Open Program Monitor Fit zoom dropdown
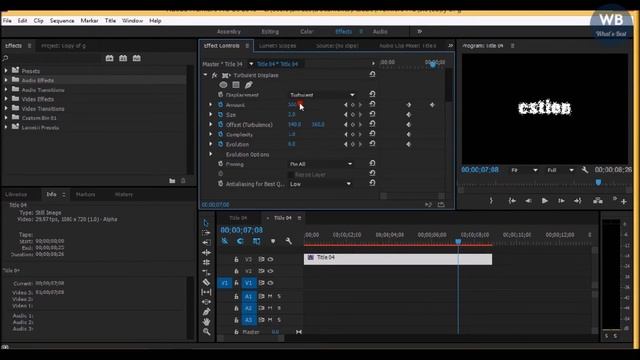 click(524, 170)
